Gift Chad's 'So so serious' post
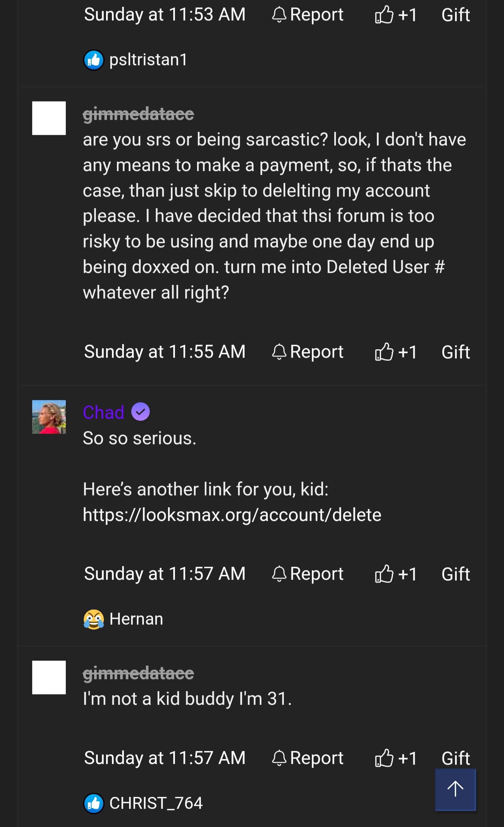Image resolution: width=504 pixels, height=827 pixels. pyautogui.click(x=455, y=574)
